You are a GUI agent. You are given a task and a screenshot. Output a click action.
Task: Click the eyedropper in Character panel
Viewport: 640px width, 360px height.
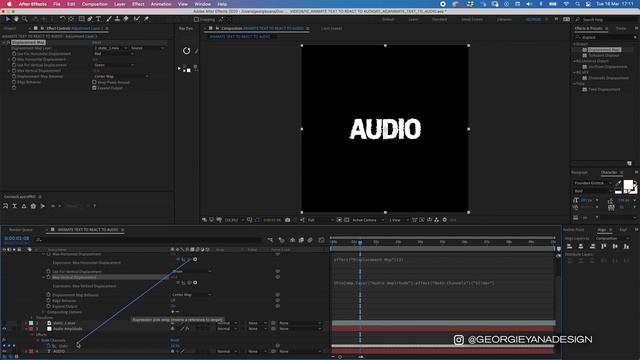[x=619, y=183]
